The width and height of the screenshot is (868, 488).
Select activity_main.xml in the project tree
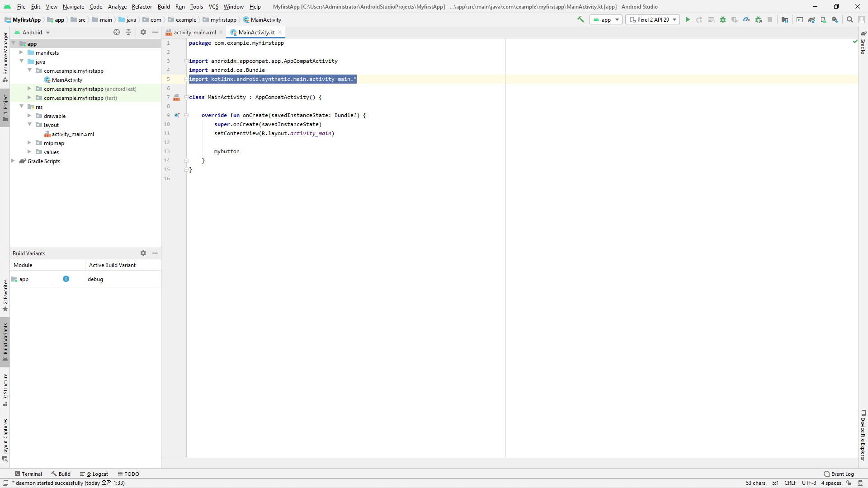coord(72,134)
